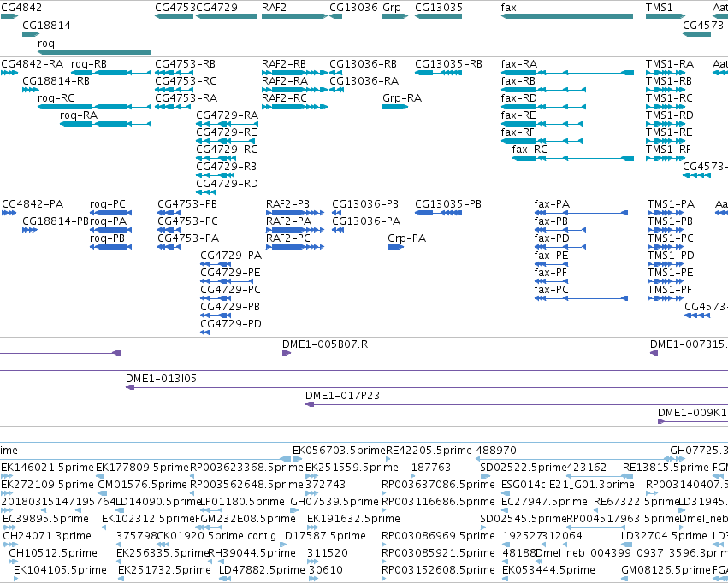728x583 pixels.
Task: Click EST label GM01576.5prime
Action: pos(142,485)
